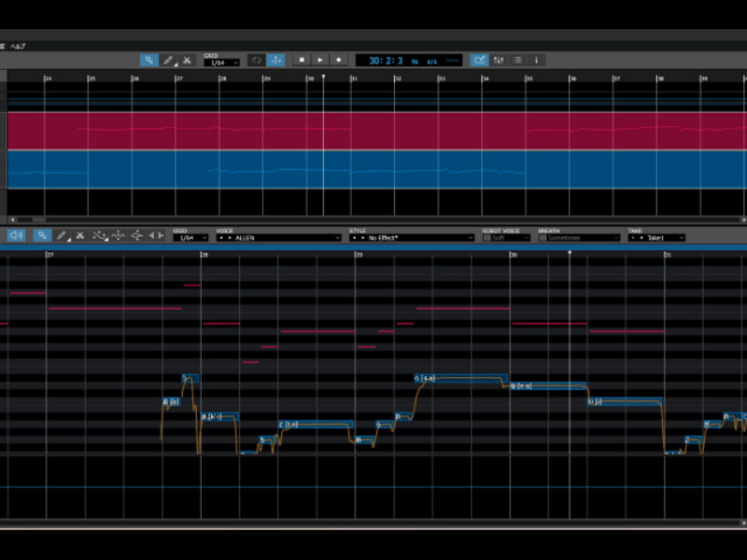
Task: Select the pencil tool in top toolbar
Action: (169, 60)
